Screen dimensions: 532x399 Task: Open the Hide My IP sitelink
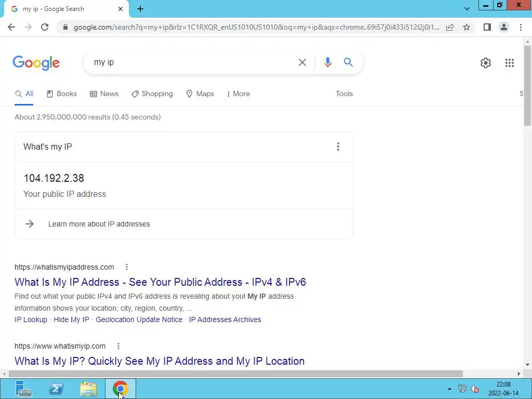point(71,320)
